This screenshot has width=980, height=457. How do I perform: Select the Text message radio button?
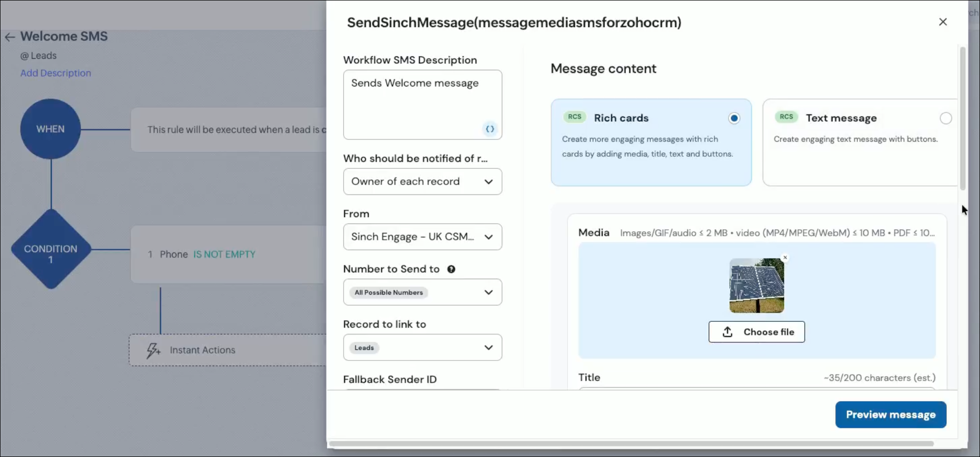tap(946, 118)
